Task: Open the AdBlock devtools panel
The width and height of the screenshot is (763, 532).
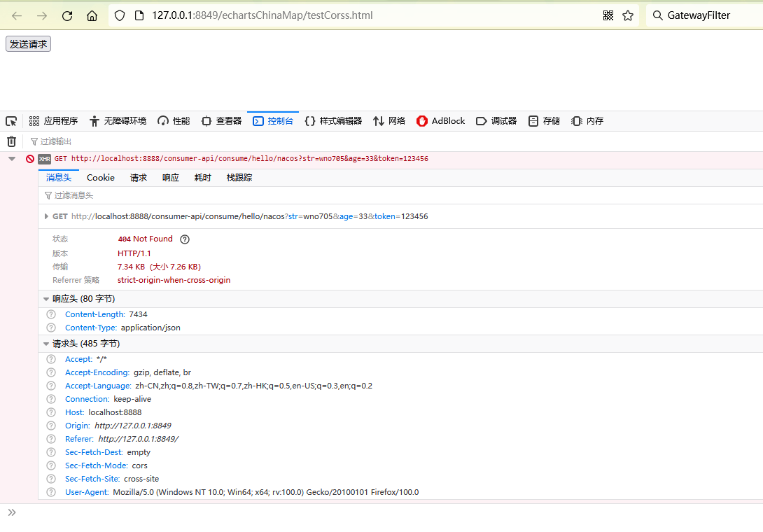Action: pos(440,121)
